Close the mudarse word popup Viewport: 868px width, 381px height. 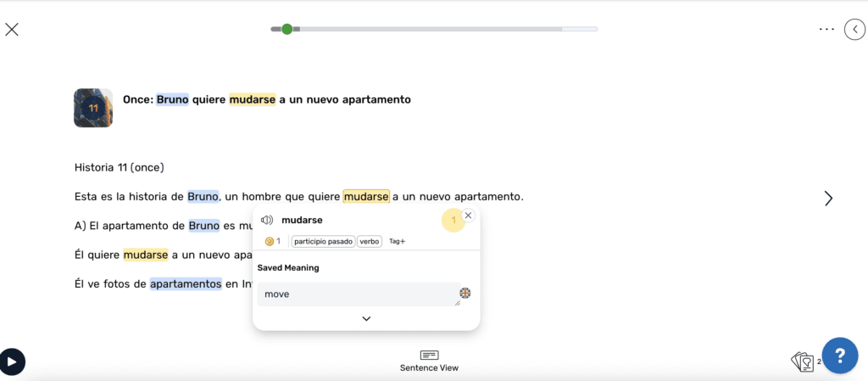point(468,216)
